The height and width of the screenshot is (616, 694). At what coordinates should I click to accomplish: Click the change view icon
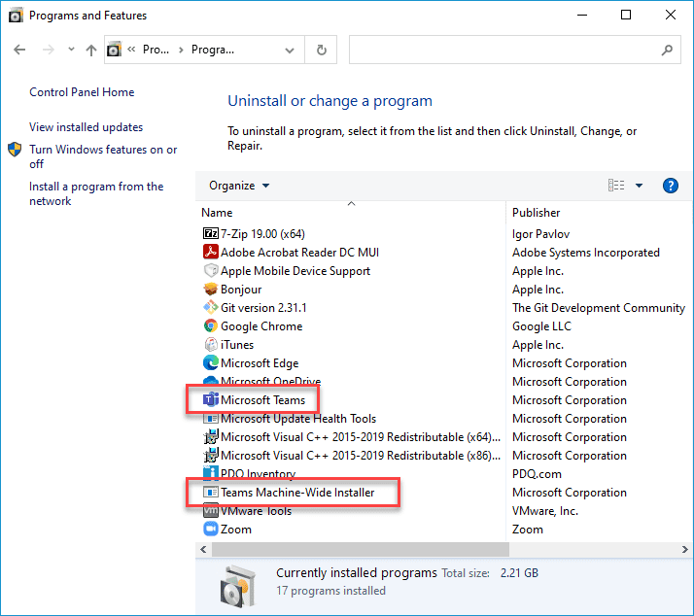coord(616,185)
